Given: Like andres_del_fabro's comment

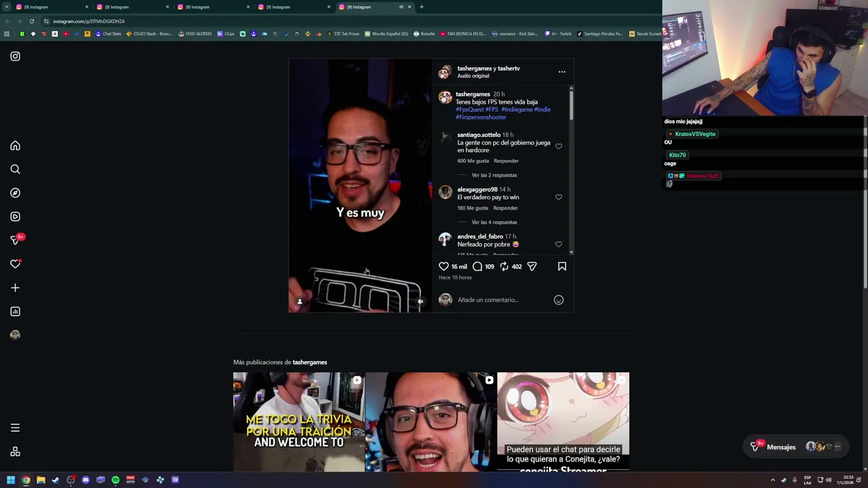Looking at the screenshot, I should [559, 244].
